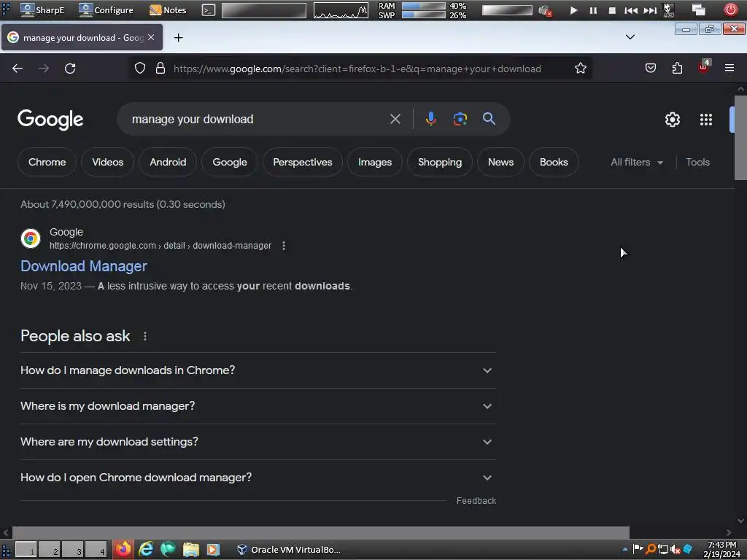Open Google quick settings gear
Viewport: 747px width, 560px height.
[x=672, y=120]
